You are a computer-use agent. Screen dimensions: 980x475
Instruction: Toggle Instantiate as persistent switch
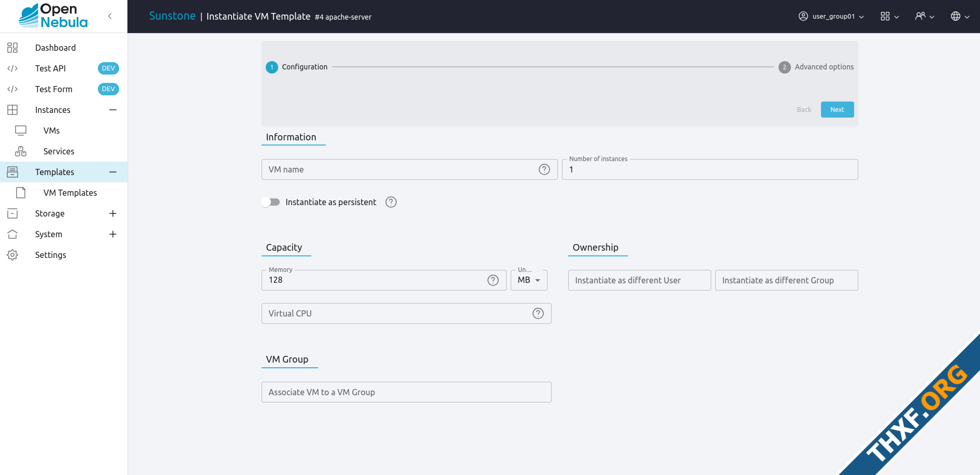click(270, 202)
